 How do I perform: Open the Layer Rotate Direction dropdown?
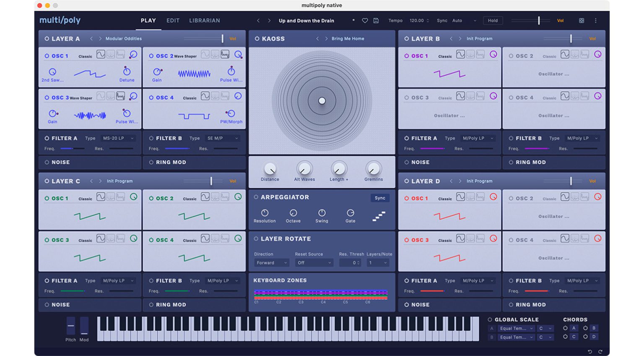[x=271, y=262]
